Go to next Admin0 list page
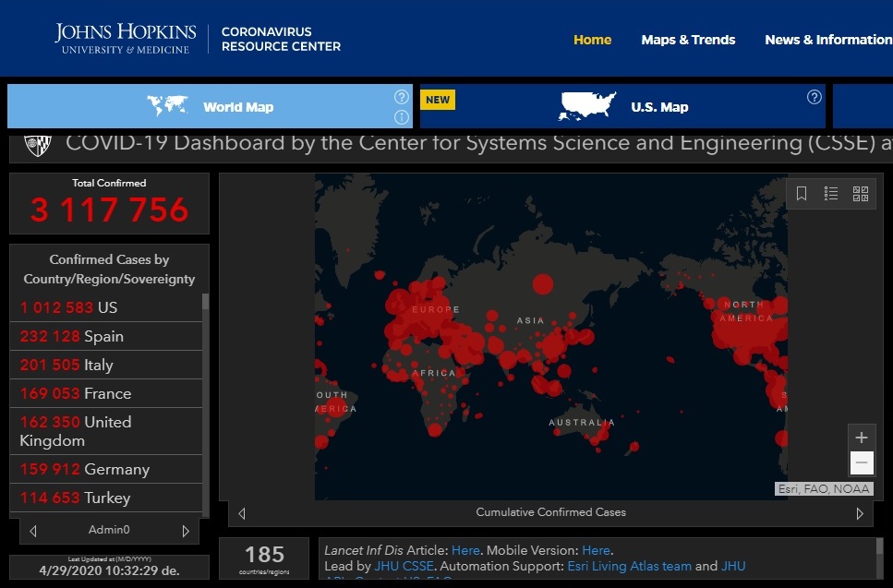 pos(186,531)
